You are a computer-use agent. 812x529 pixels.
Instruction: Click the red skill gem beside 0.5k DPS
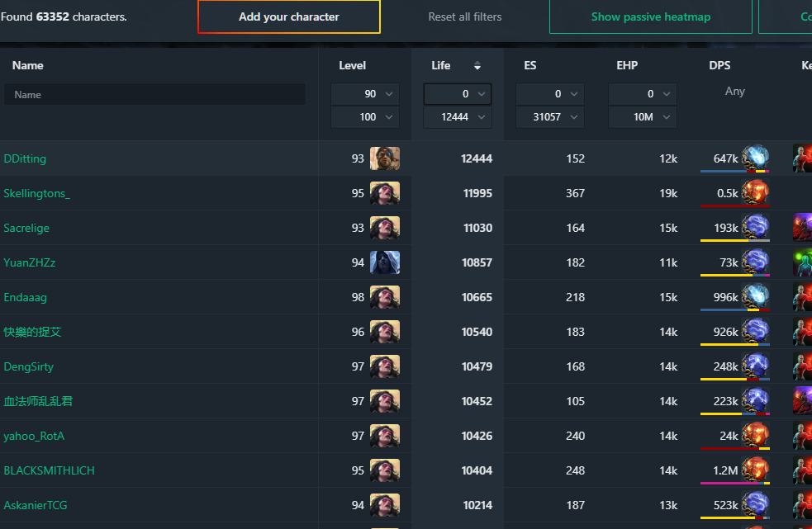755,191
